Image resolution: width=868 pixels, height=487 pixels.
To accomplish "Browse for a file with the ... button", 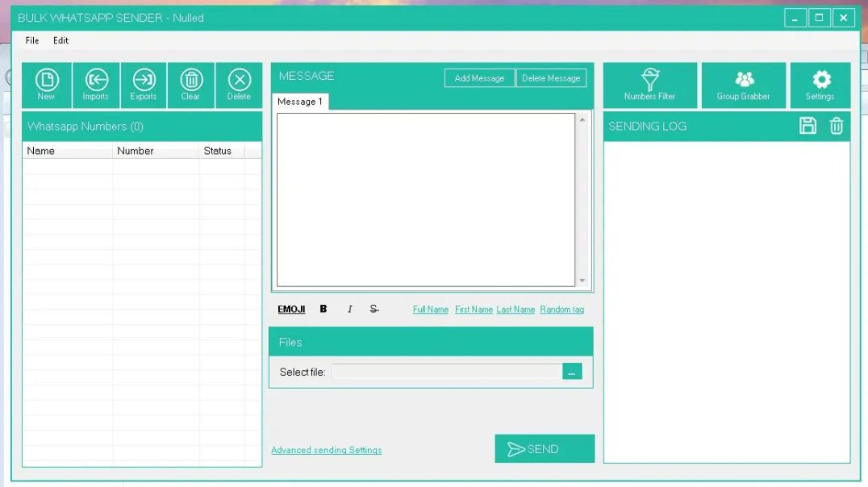I will [x=572, y=371].
